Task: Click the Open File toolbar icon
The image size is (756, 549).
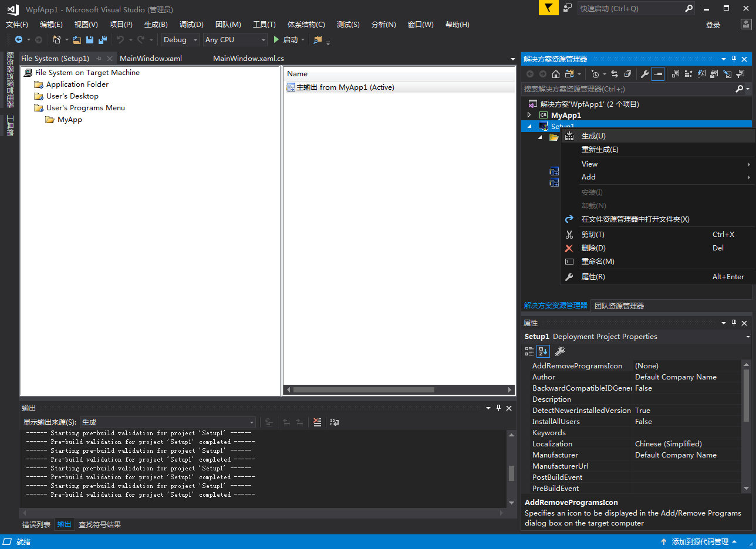Action: click(x=77, y=40)
